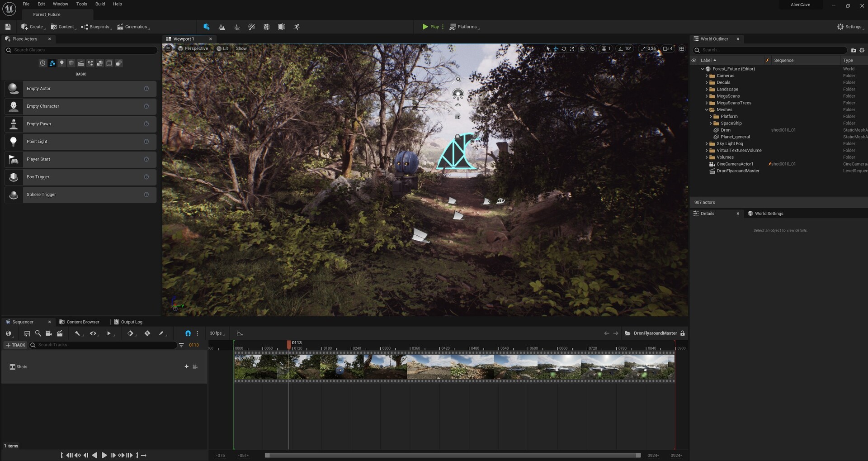The image size is (868, 461).
Task: Open the Build menu
Action: [100, 4]
